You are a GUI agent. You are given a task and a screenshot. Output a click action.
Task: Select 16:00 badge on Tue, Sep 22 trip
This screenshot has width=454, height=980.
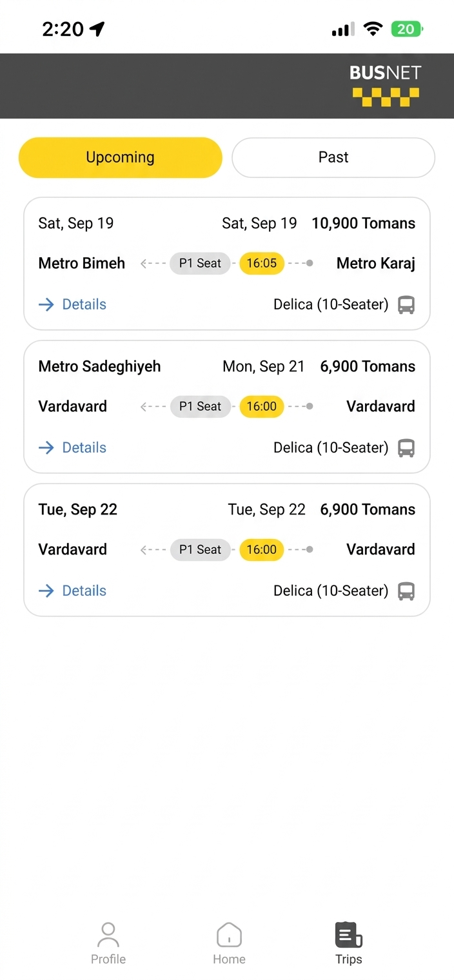[262, 549]
